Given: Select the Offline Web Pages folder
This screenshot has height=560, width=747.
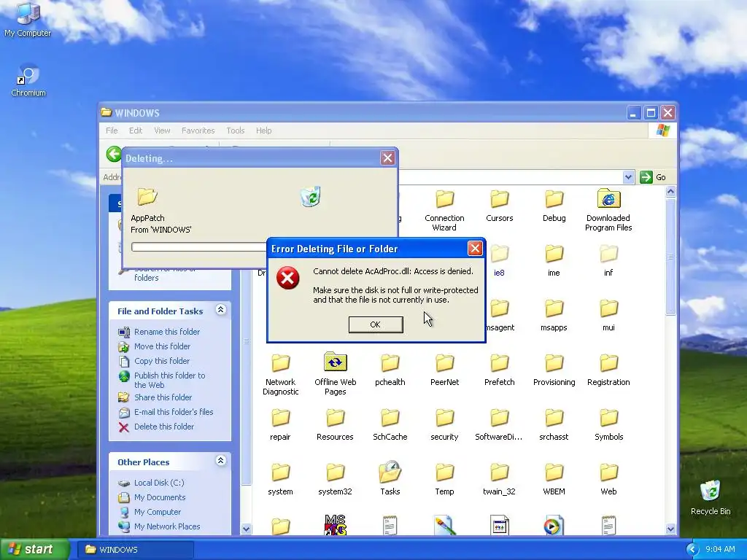Looking at the screenshot, I should coord(336,374).
